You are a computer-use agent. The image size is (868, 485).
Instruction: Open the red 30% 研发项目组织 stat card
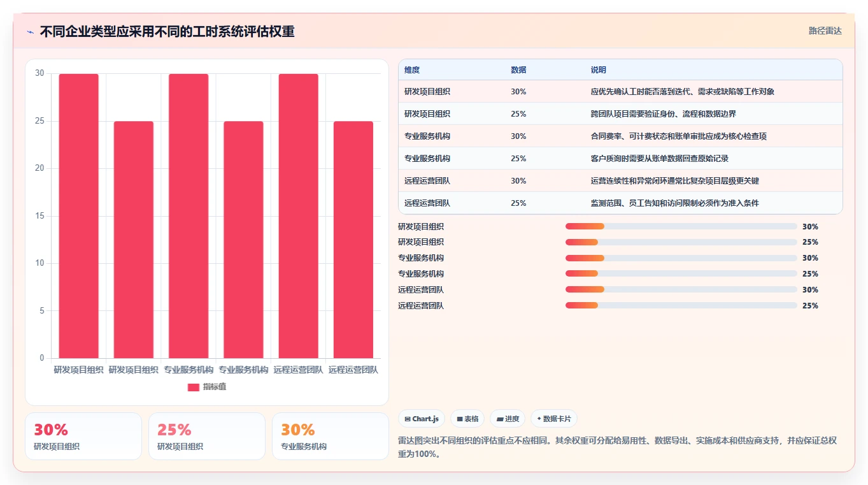(x=83, y=436)
